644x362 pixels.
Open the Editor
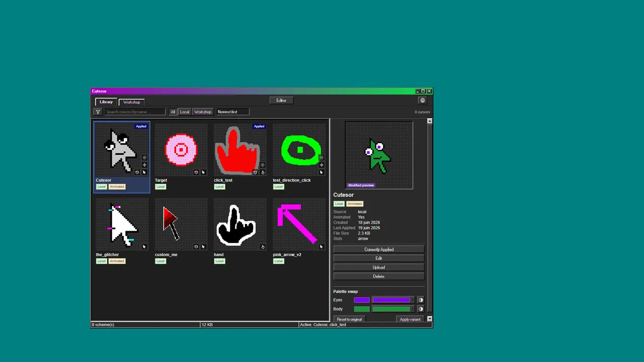[x=281, y=101]
